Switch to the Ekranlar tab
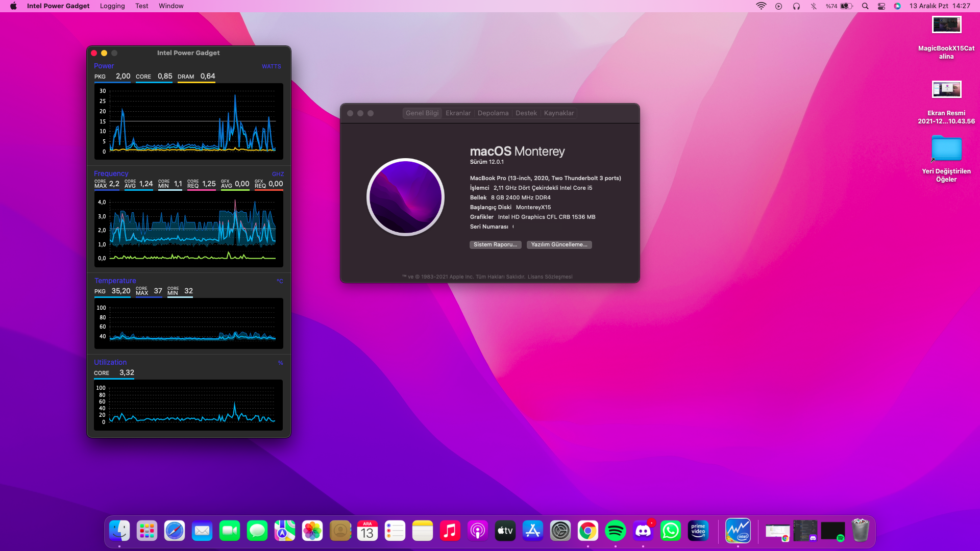 click(458, 113)
